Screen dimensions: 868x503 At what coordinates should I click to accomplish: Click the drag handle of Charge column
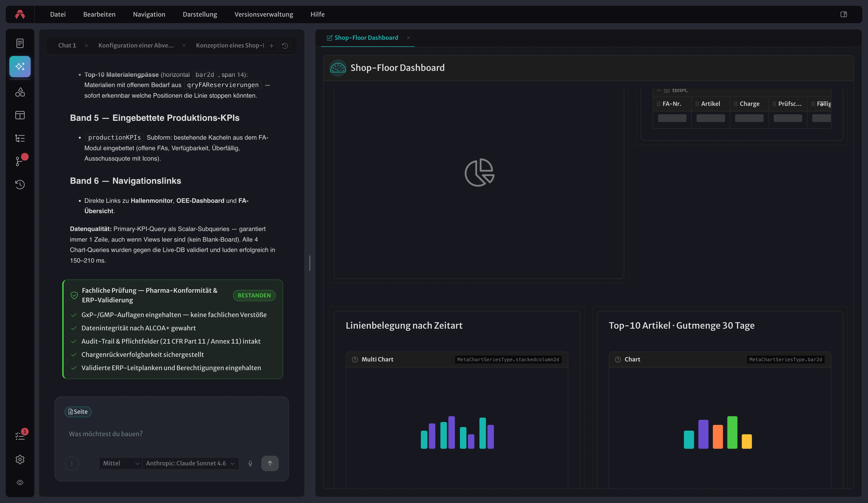point(736,104)
